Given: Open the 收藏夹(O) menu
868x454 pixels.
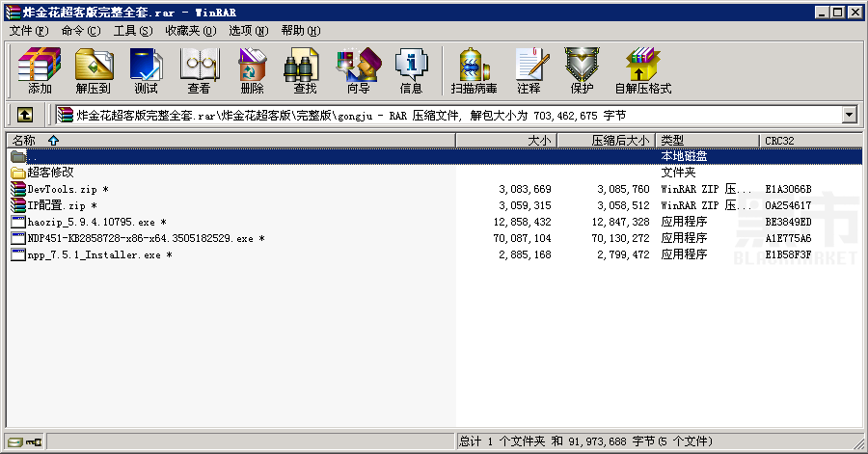Looking at the screenshot, I should tap(190, 31).
